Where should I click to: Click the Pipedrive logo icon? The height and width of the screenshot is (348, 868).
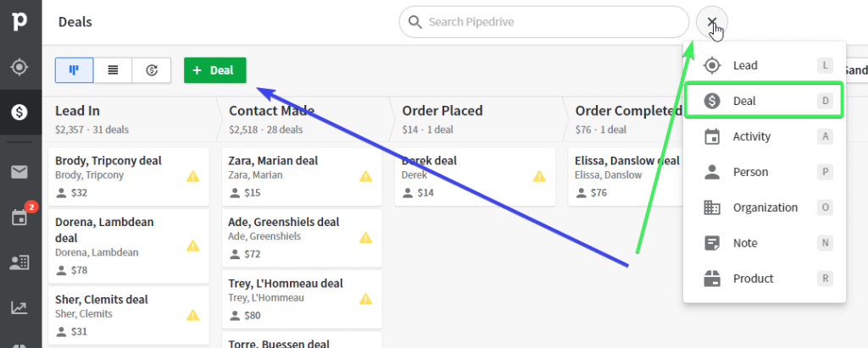[x=19, y=21]
